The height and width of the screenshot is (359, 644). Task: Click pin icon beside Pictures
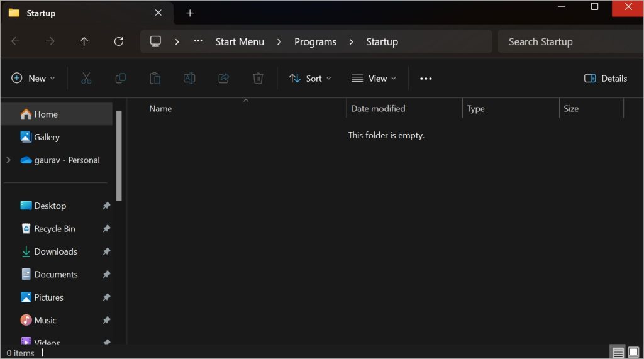pyautogui.click(x=106, y=297)
